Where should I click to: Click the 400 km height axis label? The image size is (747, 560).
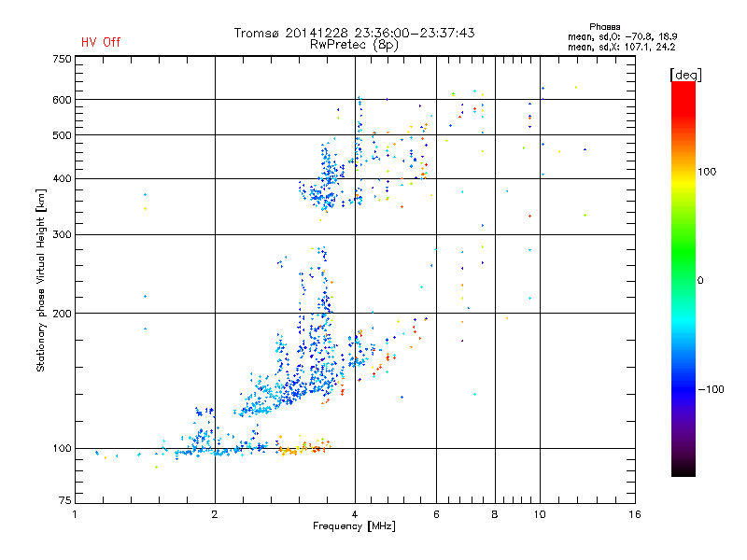tap(62, 178)
